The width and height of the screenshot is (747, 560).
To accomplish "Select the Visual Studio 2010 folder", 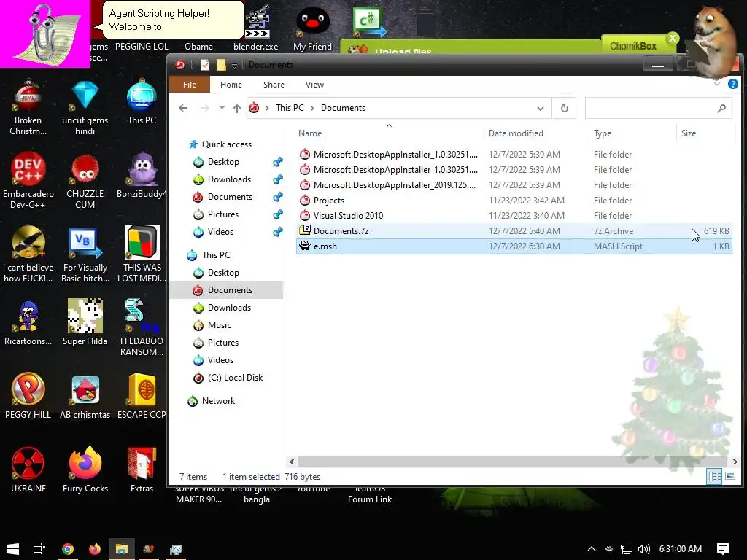I will click(x=514, y=216).
